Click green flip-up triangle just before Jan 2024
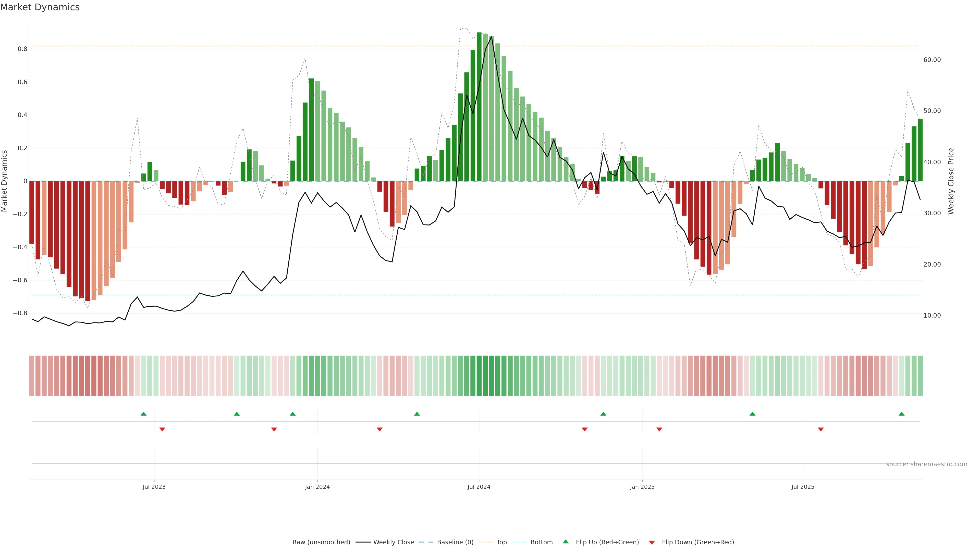 point(292,414)
